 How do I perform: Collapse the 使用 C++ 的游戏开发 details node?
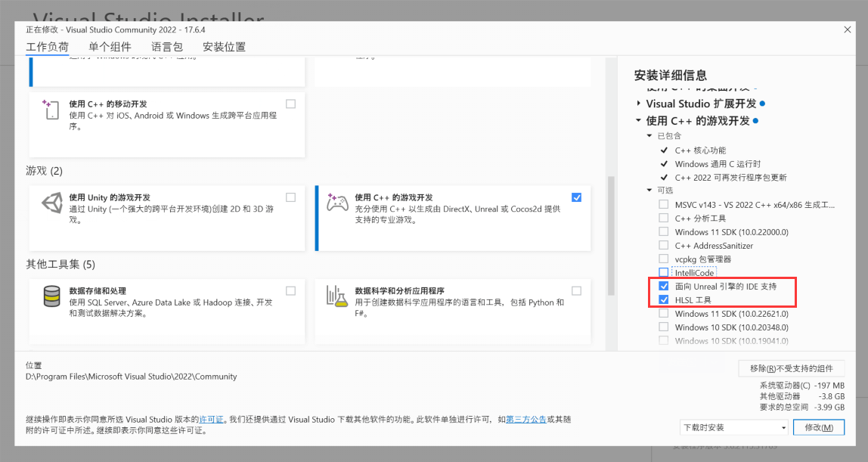click(x=638, y=120)
